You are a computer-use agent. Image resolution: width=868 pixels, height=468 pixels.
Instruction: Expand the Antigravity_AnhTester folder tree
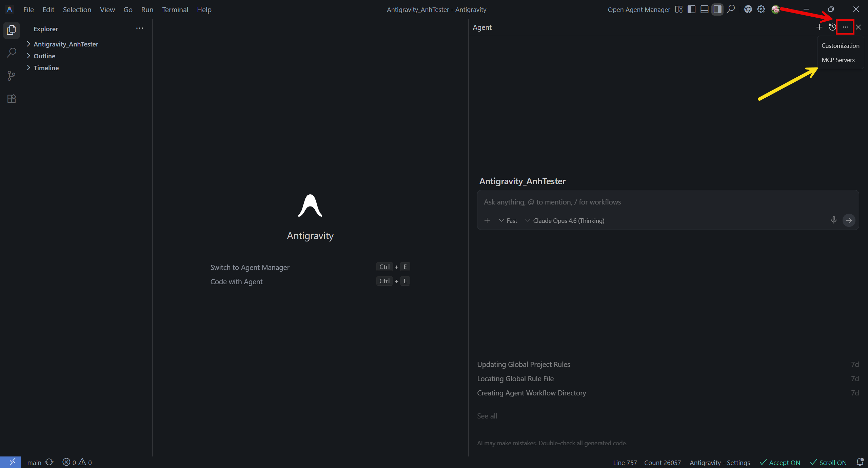(x=65, y=44)
